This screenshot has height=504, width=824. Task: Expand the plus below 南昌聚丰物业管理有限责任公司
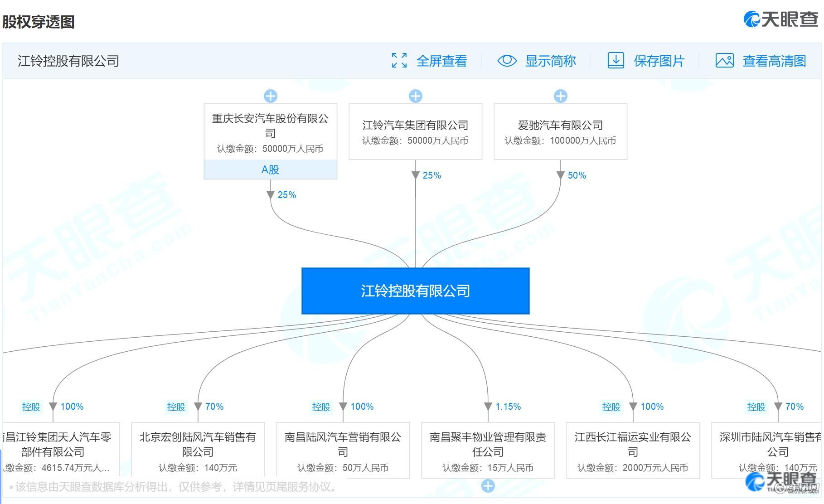(488, 486)
